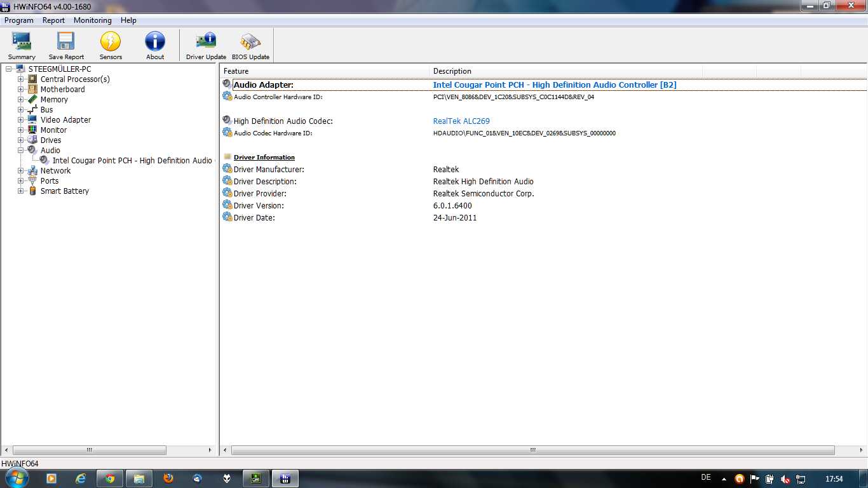The width and height of the screenshot is (868, 488).
Task: Open Firefox from the taskbar
Action: [168, 478]
